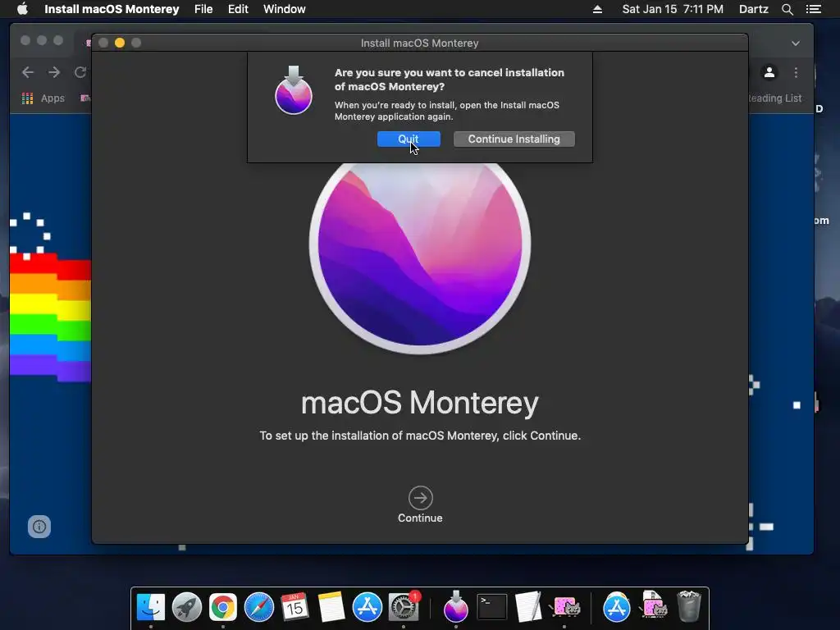
Task: Open the File menu
Action: (203, 9)
